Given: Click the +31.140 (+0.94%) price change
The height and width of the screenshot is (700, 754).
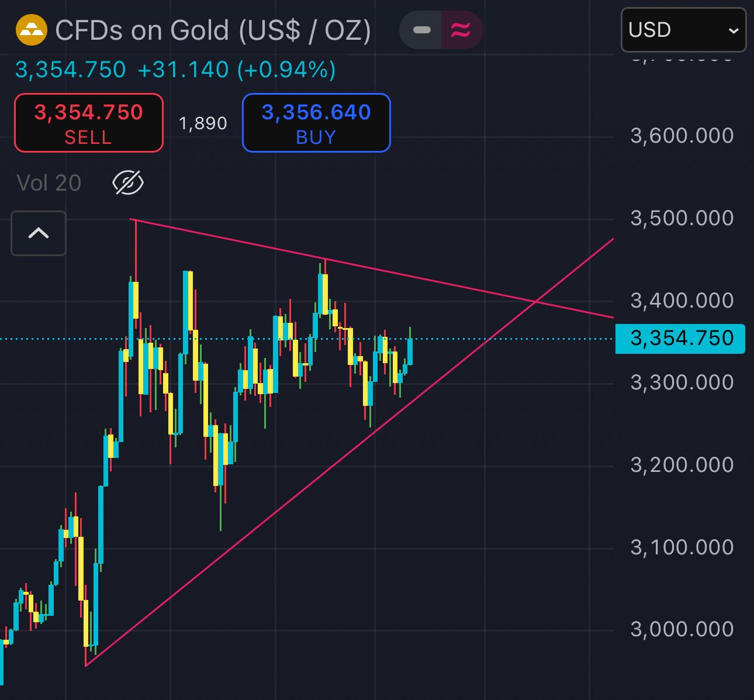Looking at the screenshot, I should point(237,70).
